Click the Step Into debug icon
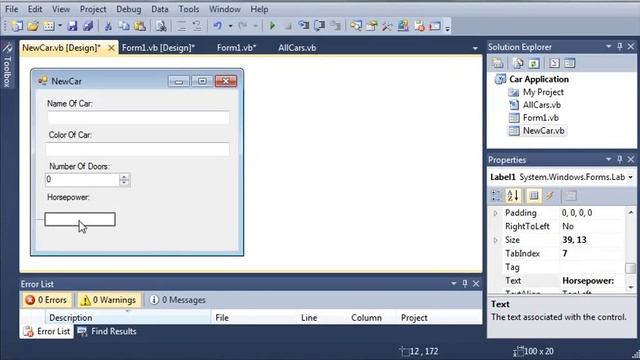640x360 pixels. (x=304, y=26)
